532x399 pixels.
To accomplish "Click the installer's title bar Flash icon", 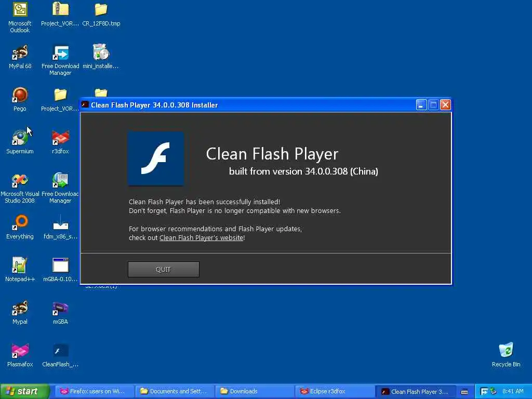I will click(85, 104).
